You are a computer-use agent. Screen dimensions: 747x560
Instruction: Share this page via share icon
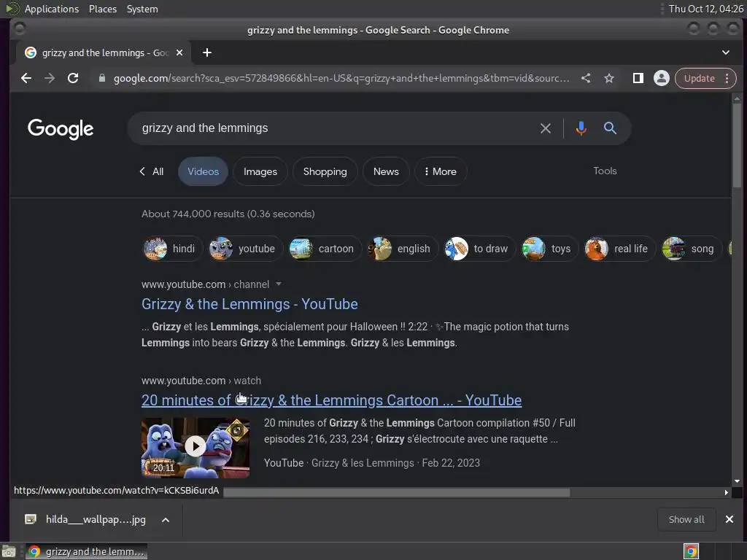(x=586, y=78)
